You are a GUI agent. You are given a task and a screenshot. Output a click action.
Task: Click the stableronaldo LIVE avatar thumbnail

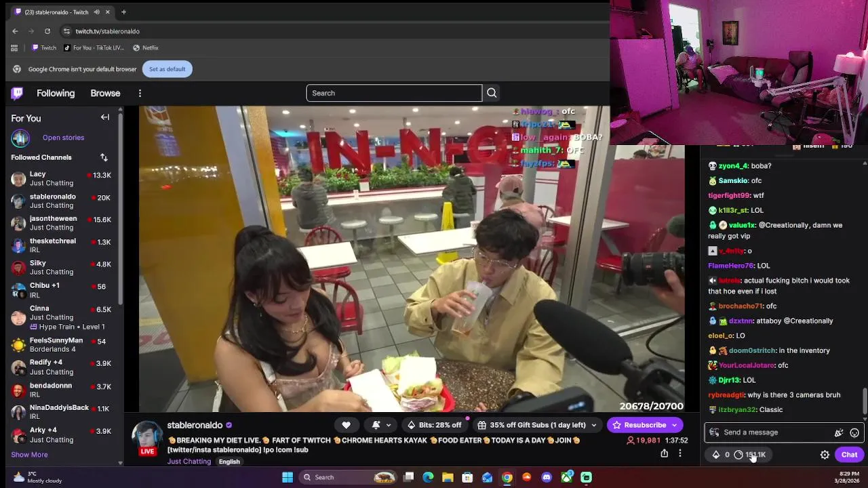coord(147,438)
